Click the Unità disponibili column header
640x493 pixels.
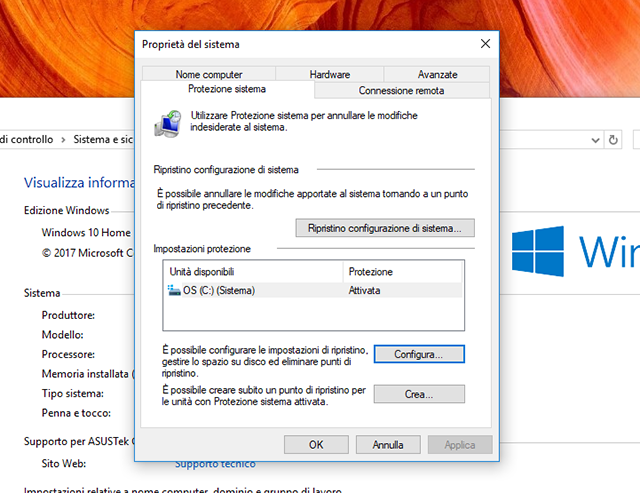(253, 272)
